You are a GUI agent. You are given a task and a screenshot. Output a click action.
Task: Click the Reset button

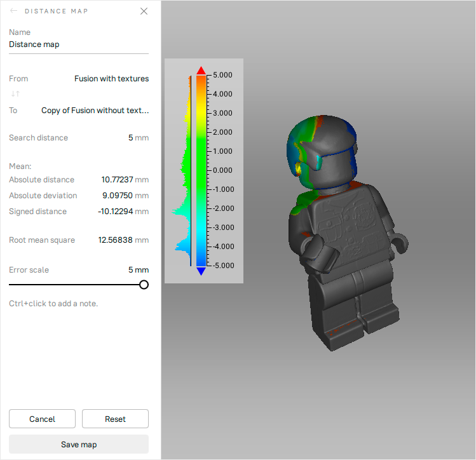coord(116,419)
